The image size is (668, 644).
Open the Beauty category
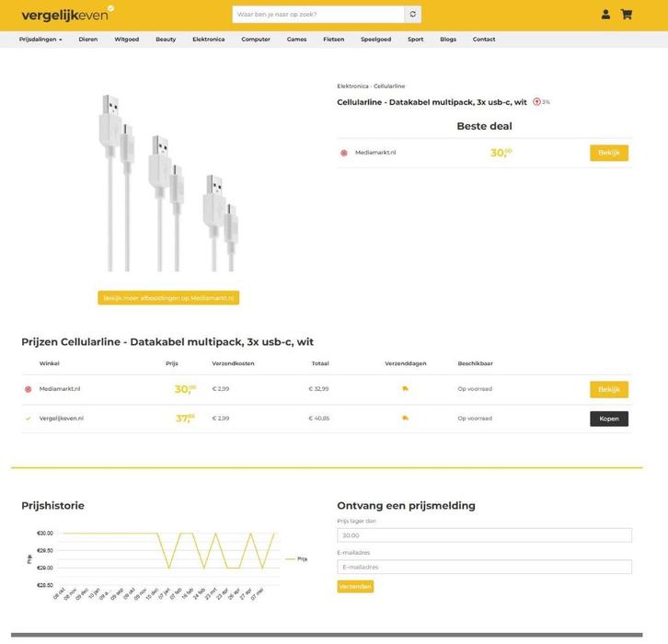point(166,40)
